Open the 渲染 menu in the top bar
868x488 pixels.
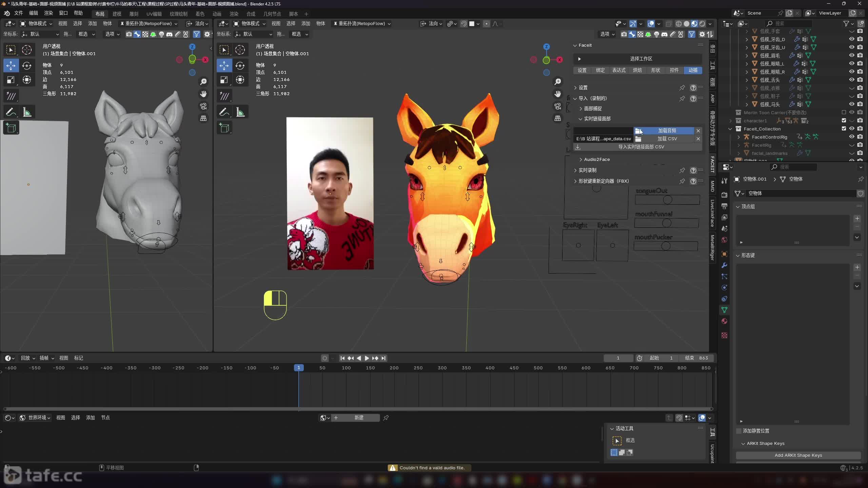48,13
